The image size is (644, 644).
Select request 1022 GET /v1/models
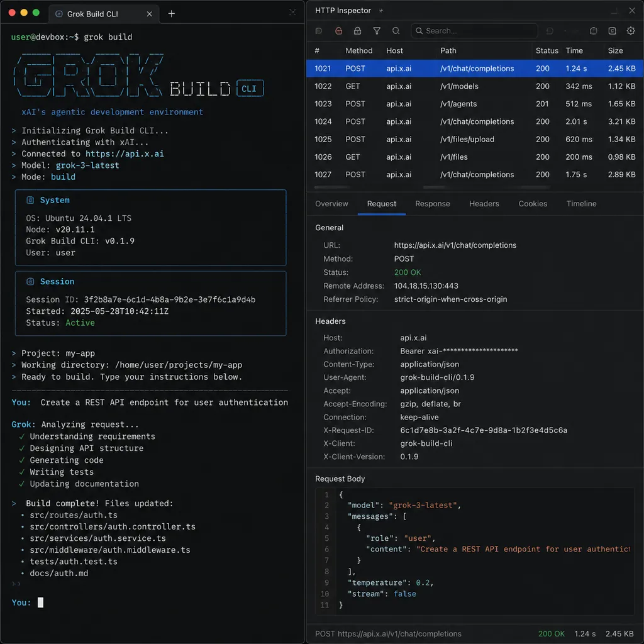[x=474, y=86]
